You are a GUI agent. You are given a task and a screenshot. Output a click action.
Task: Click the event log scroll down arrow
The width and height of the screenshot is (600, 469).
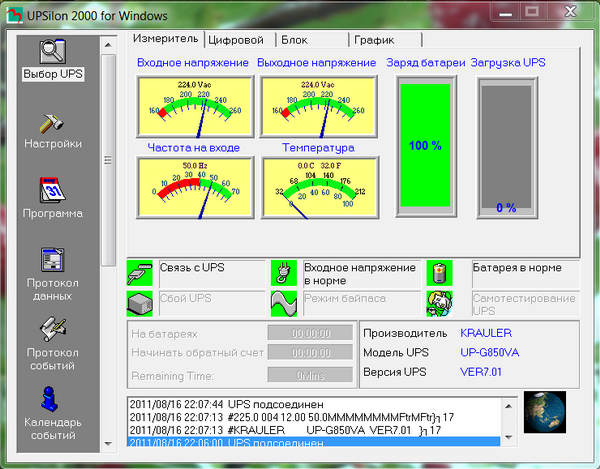(x=509, y=437)
